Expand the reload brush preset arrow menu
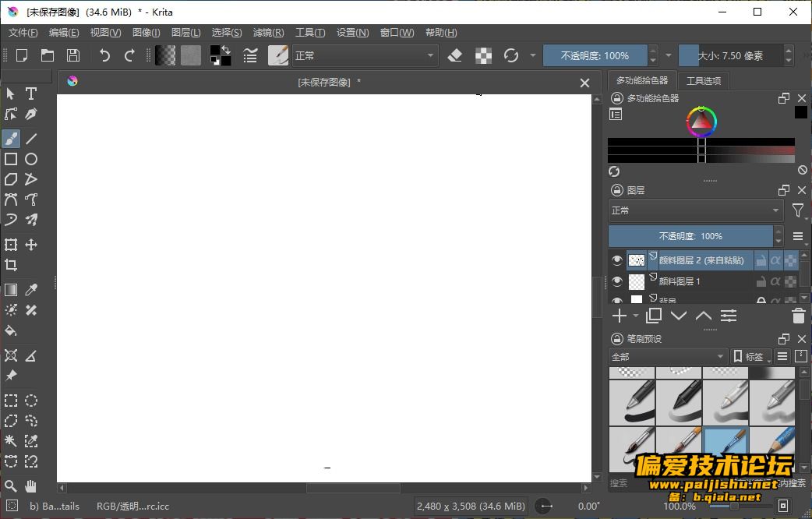This screenshot has width=812, height=519. [x=533, y=55]
